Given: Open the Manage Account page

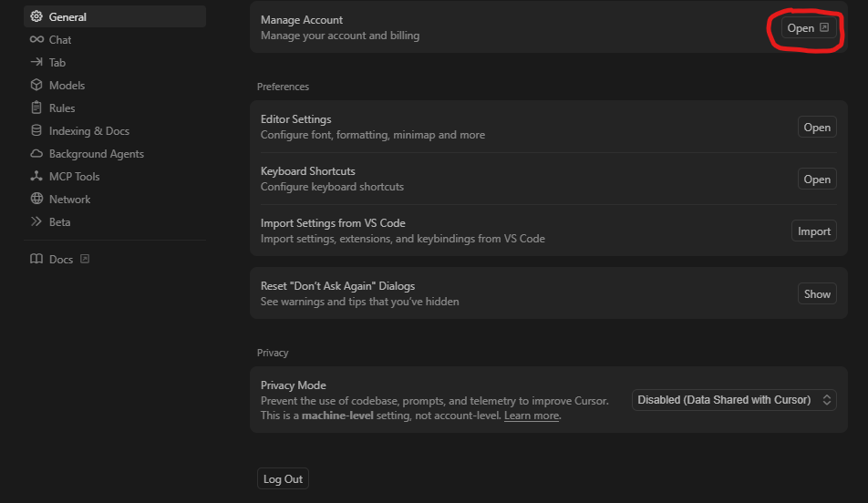Looking at the screenshot, I should (x=808, y=28).
